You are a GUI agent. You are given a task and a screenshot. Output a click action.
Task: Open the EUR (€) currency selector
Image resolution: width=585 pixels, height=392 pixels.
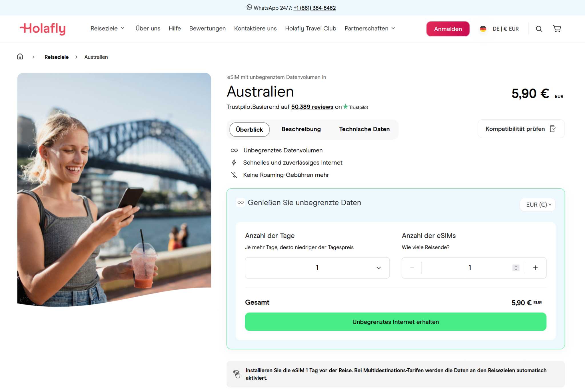click(538, 205)
